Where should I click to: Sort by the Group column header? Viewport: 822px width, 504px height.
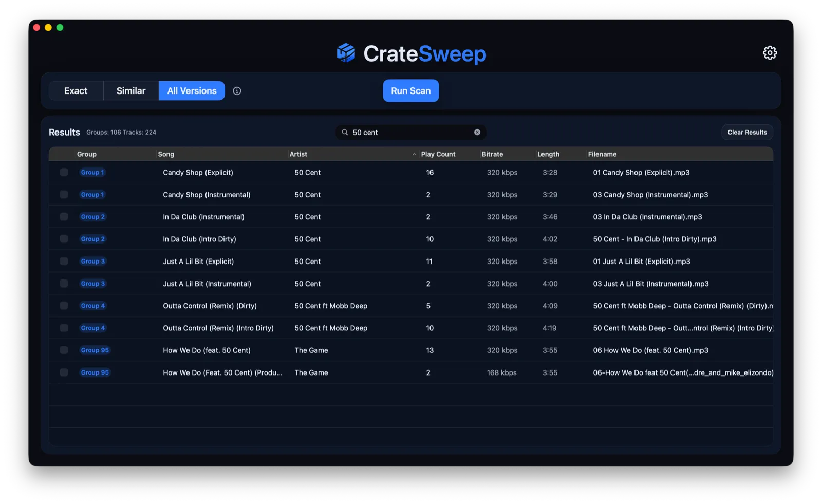(x=87, y=154)
